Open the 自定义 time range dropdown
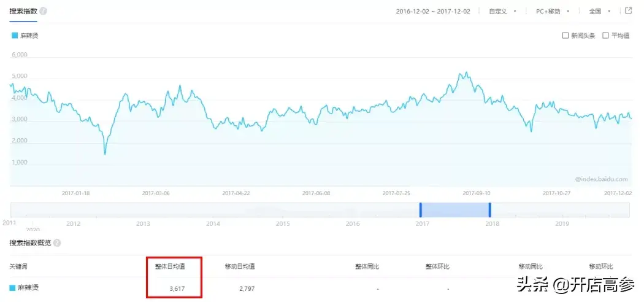The height and width of the screenshot is (302, 644). (502, 12)
